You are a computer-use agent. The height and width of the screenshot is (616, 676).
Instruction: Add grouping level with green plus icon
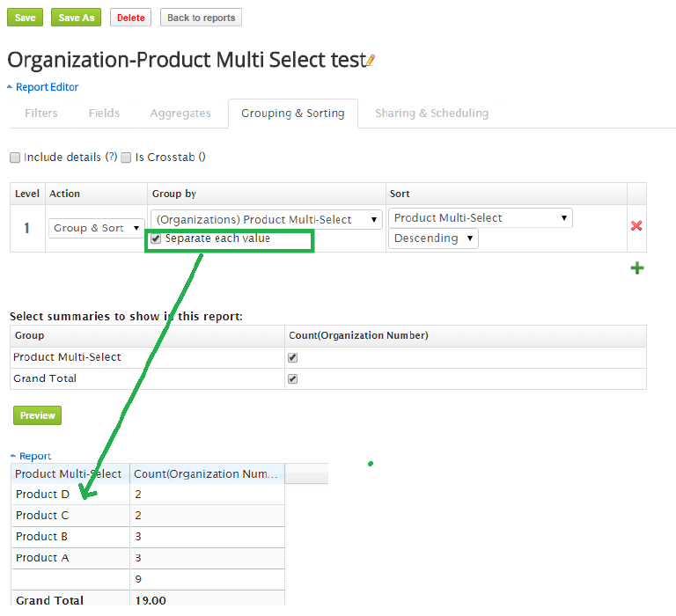[636, 268]
